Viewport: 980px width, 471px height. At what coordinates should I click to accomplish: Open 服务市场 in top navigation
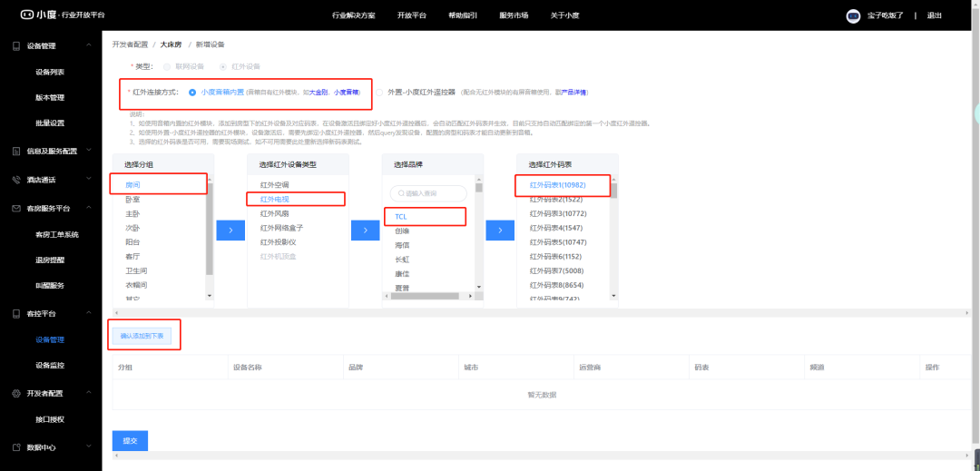(514, 15)
